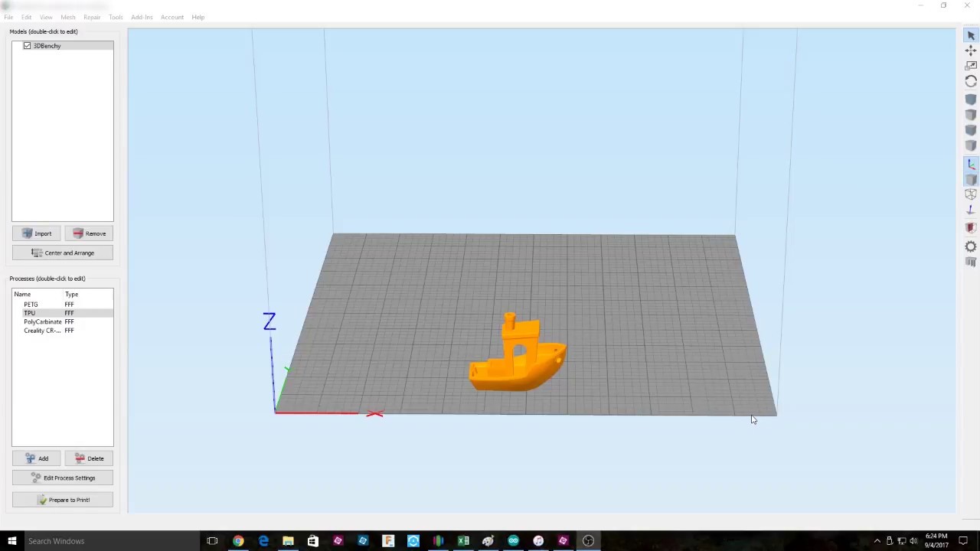This screenshot has width=980, height=551.
Task: Switch to the side view cube
Action: [x=971, y=145]
